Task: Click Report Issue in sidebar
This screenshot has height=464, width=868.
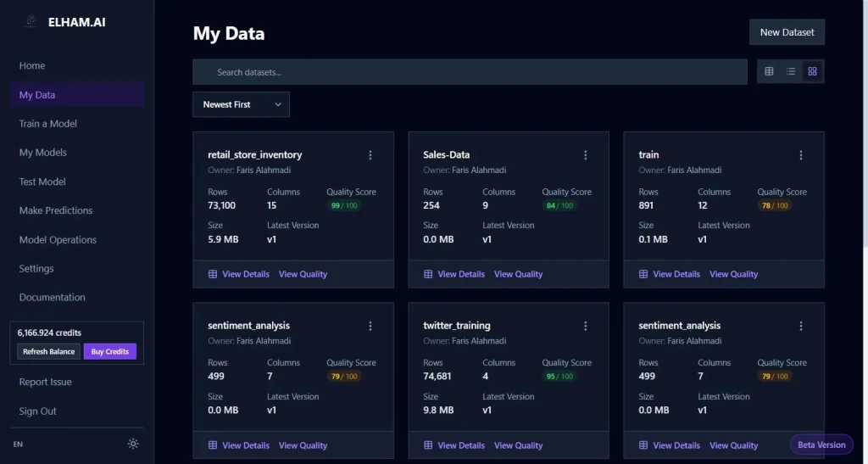Action: (x=46, y=382)
